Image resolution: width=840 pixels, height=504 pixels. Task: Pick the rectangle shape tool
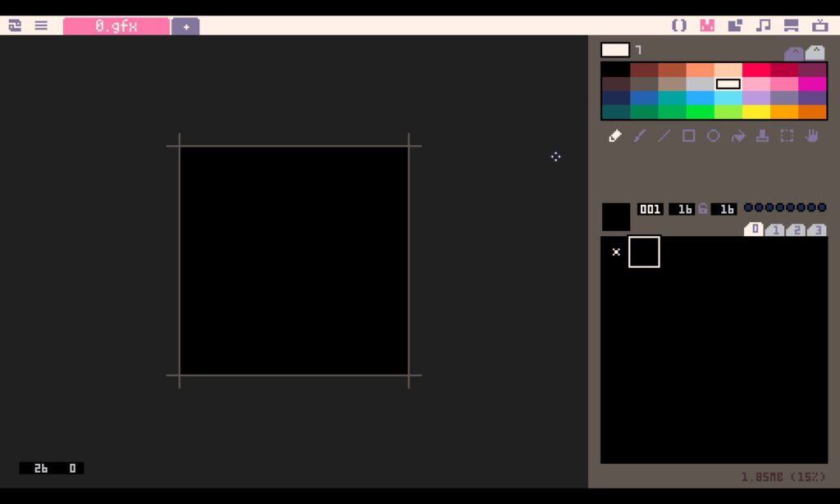tap(689, 136)
